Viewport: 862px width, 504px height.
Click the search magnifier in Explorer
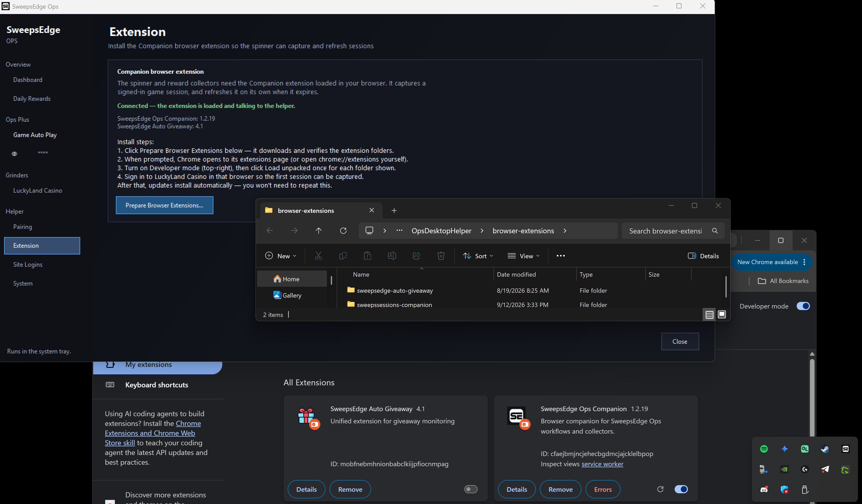714,231
